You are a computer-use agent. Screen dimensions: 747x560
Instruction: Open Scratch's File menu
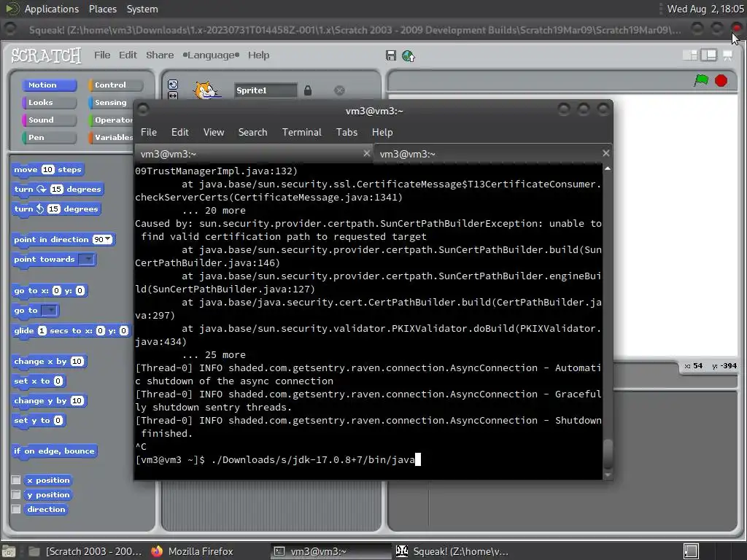(102, 55)
